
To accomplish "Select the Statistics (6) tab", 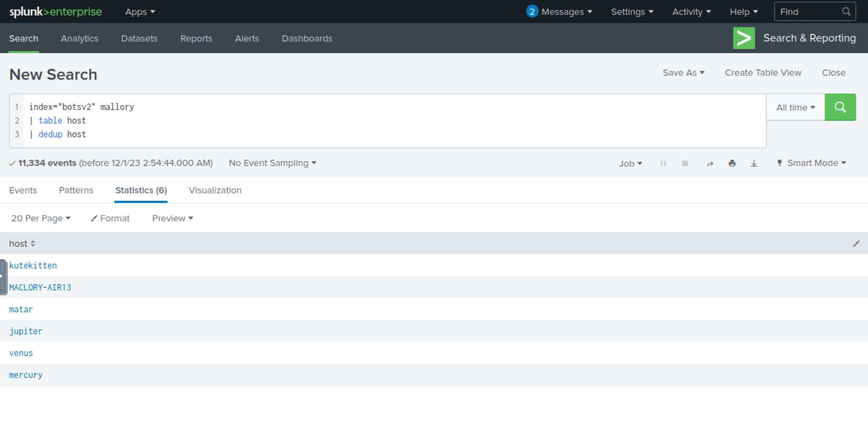I will pyautogui.click(x=141, y=190).
